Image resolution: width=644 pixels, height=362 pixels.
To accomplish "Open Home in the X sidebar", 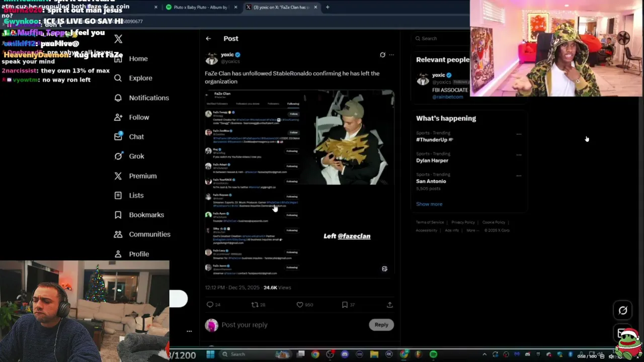I will point(131,59).
